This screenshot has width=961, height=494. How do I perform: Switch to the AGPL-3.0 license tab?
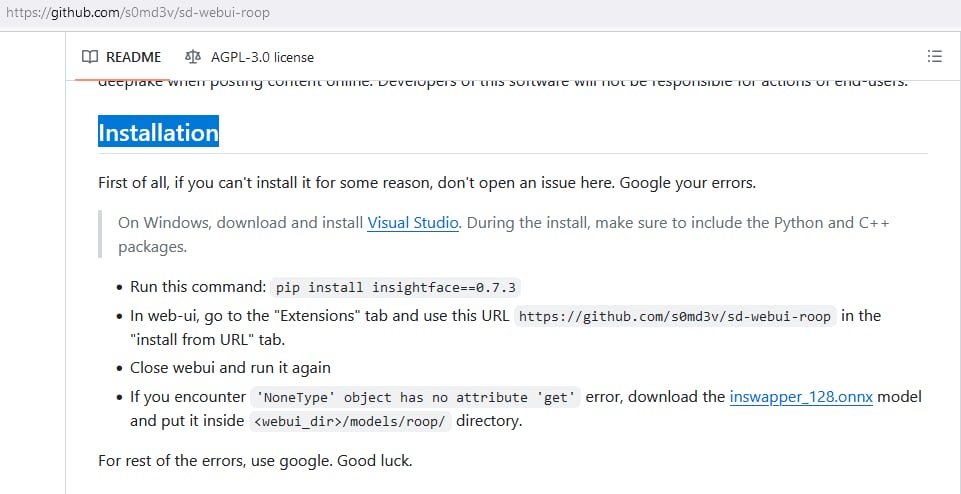pyautogui.click(x=249, y=57)
